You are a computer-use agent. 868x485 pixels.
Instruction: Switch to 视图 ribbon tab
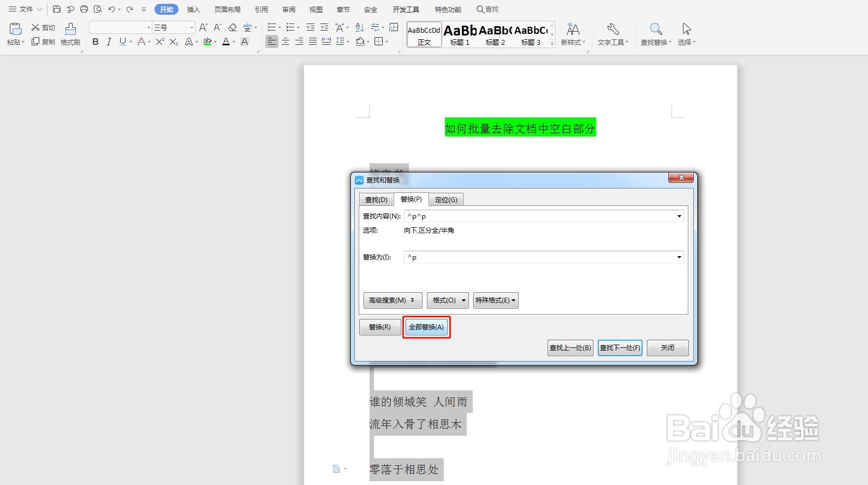316,10
